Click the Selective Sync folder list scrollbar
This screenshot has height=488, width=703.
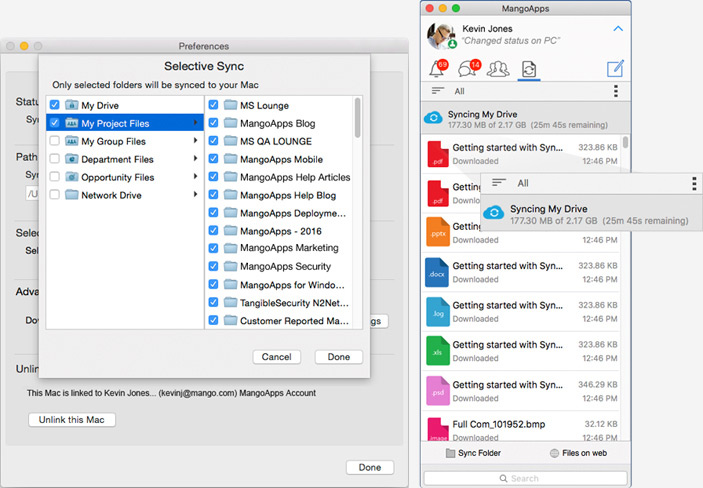tap(357, 118)
